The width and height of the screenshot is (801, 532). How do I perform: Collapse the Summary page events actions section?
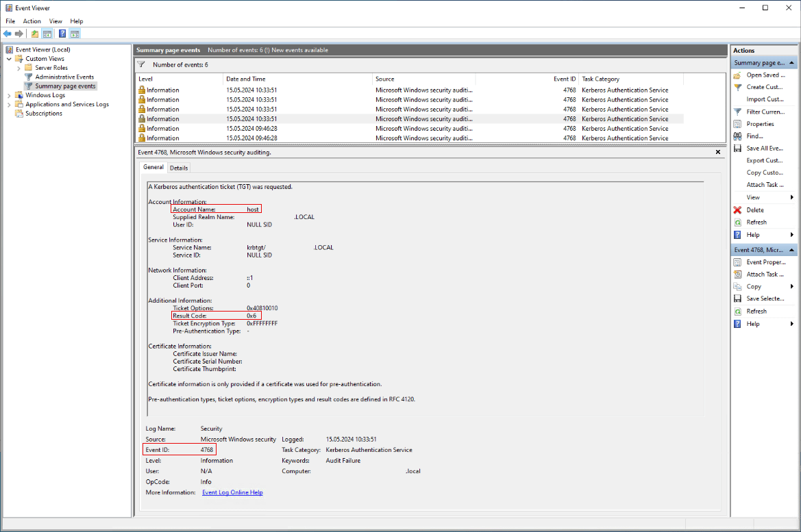pos(792,63)
